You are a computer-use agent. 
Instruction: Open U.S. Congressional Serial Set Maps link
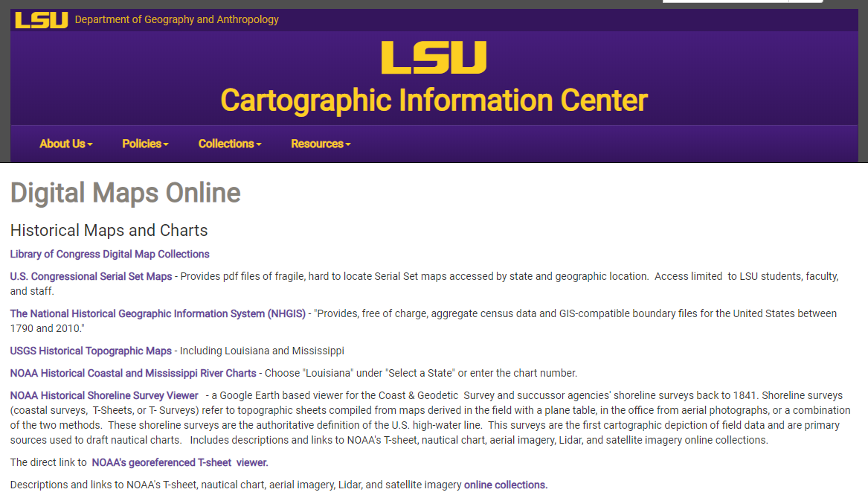[x=91, y=276]
